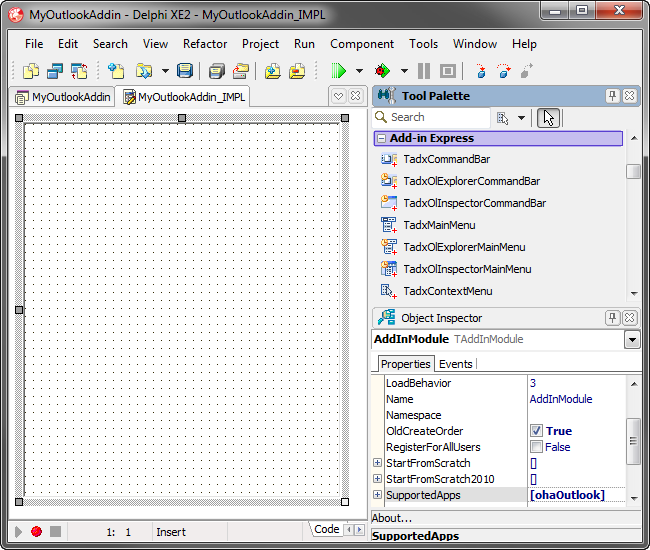This screenshot has height=550, width=650.
Task: Open the Project menu
Action: [x=260, y=44]
